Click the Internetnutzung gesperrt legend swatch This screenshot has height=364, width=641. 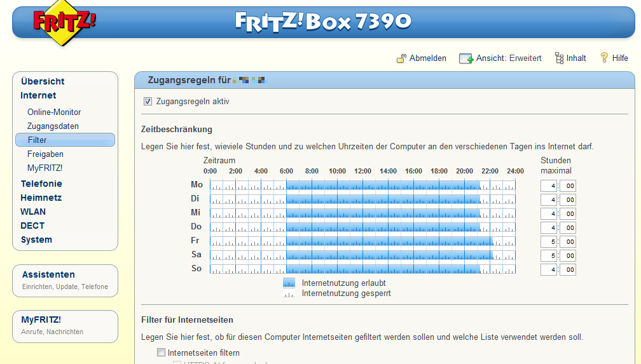click(289, 293)
